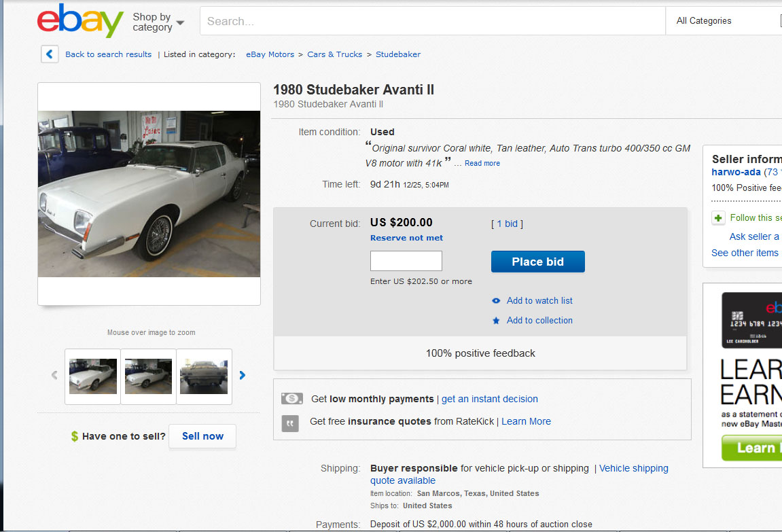The image size is (782, 532).
Task: Open the Cars & Trucks breadcrumb
Action: point(335,54)
